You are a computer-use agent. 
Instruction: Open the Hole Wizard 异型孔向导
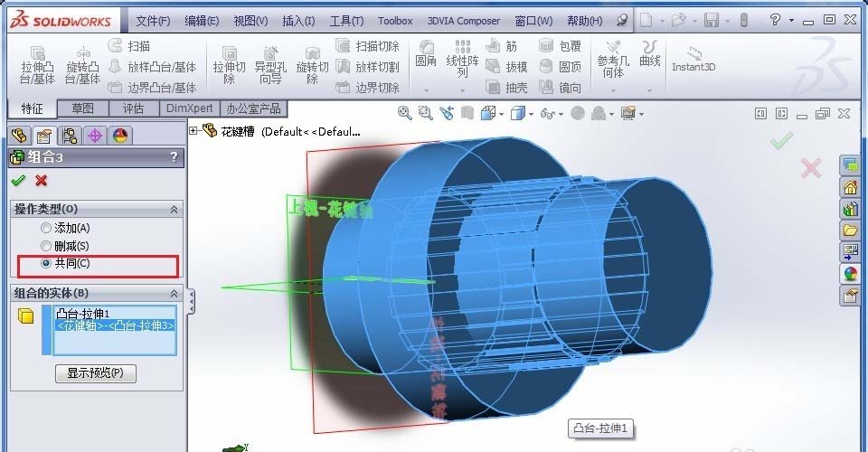pyautogui.click(x=270, y=65)
